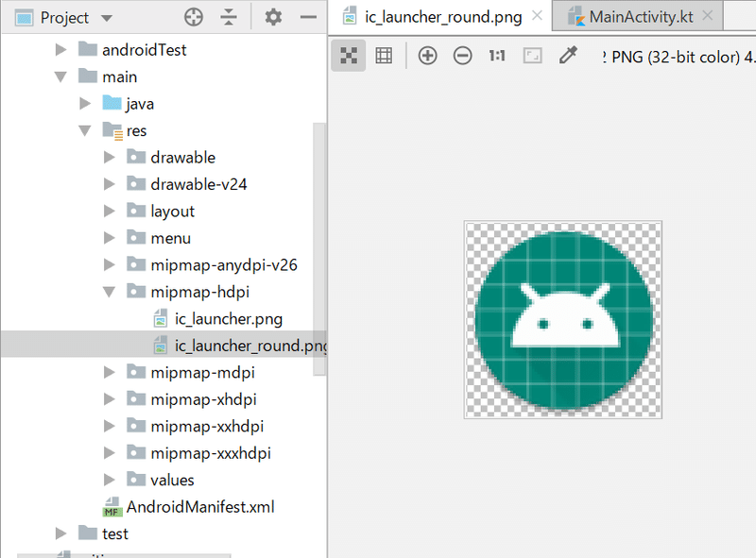Screen dimensions: 756x558
Task: Expand the layout folder
Action: click(110, 211)
